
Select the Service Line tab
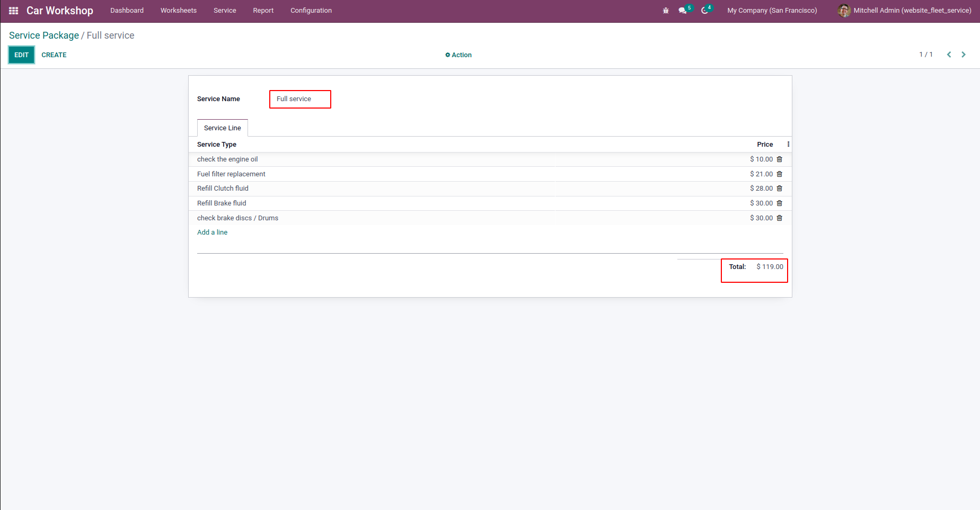[x=223, y=128]
